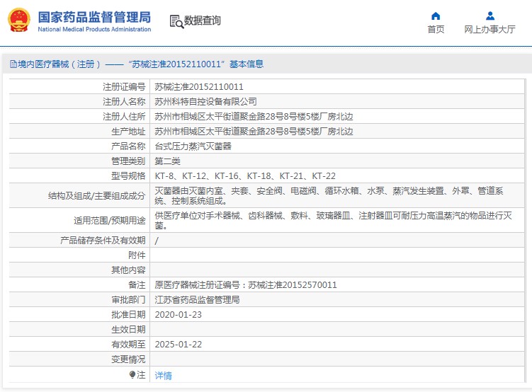Click the data query magnifier icon
532x392 pixels.
click(176, 21)
